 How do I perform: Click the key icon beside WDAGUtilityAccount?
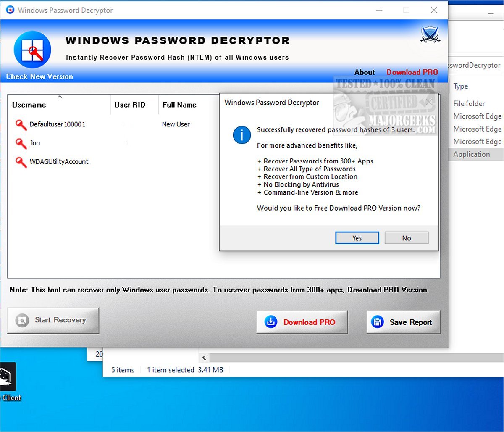point(21,161)
